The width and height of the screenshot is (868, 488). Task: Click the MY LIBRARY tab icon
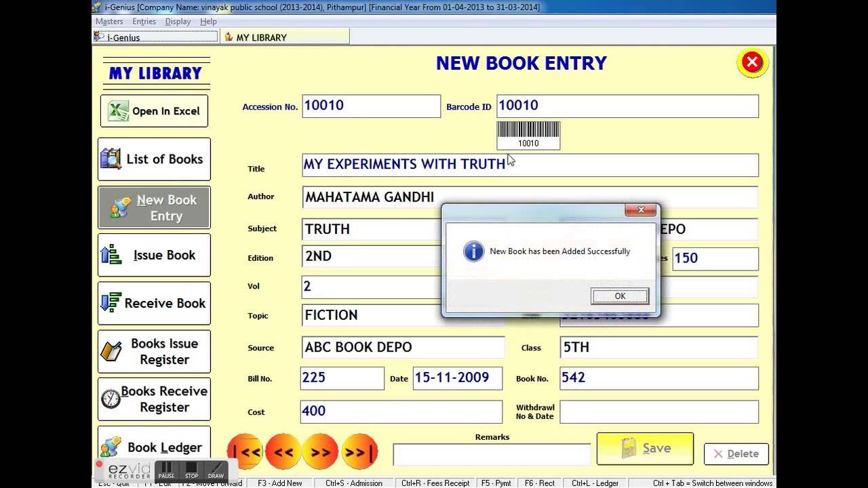[x=229, y=37]
